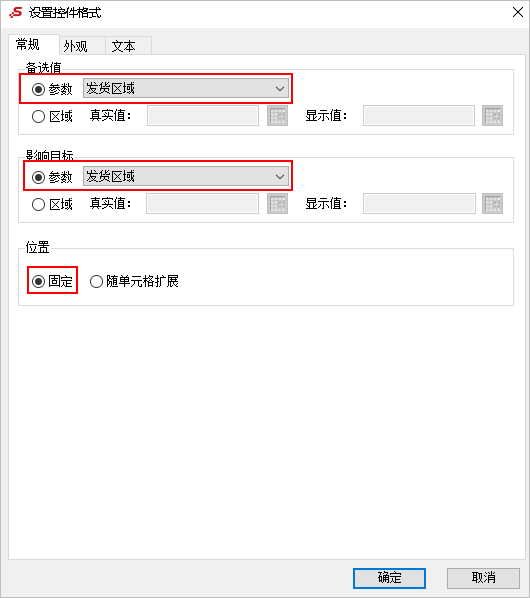The height and width of the screenshot is (598, 530).
Task: Open 影响目标 参数 dropdown showing 发货区域
Action: click(x=186, y=177)
